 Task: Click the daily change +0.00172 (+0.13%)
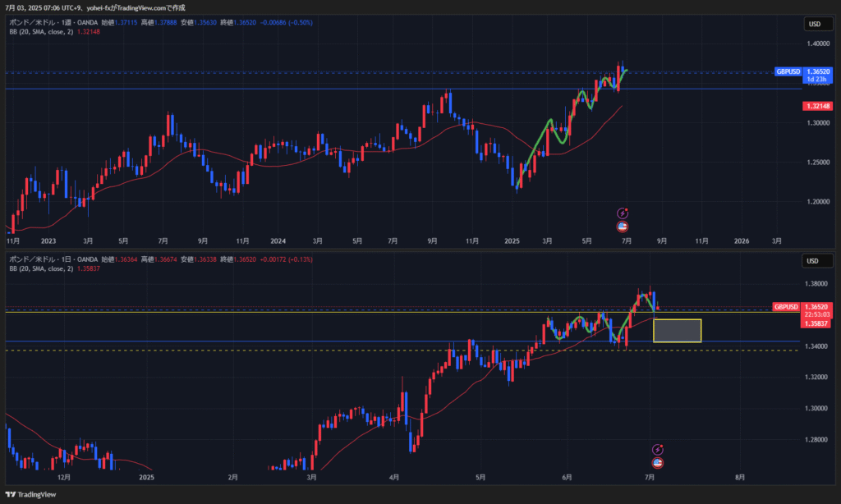click(287, 259)
